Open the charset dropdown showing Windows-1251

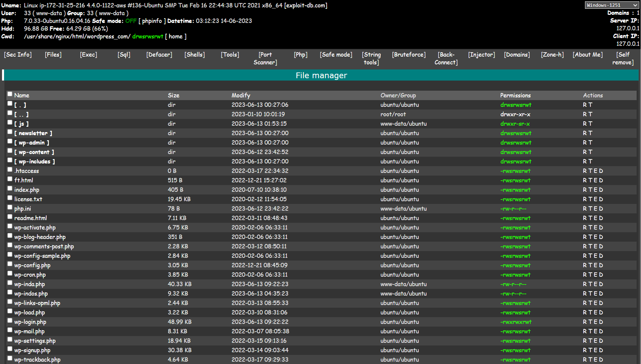click(612, 5)
